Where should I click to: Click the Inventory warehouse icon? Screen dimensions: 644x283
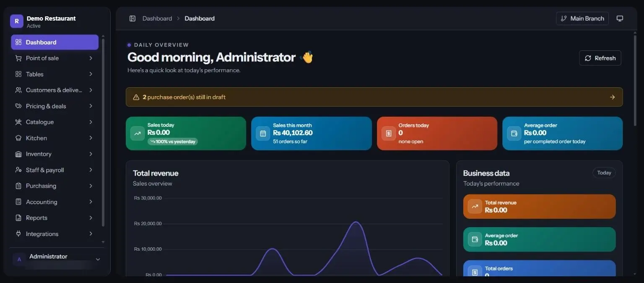point(18,154)
